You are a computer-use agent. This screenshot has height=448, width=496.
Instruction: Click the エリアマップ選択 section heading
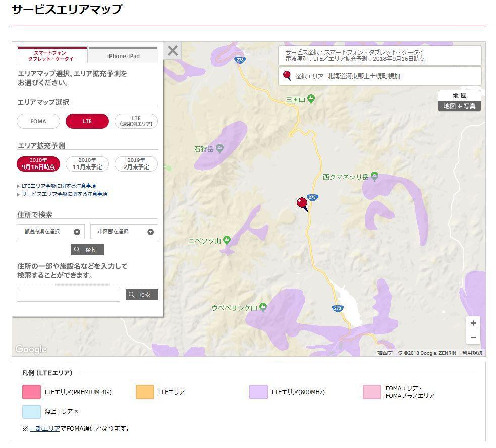43,102
